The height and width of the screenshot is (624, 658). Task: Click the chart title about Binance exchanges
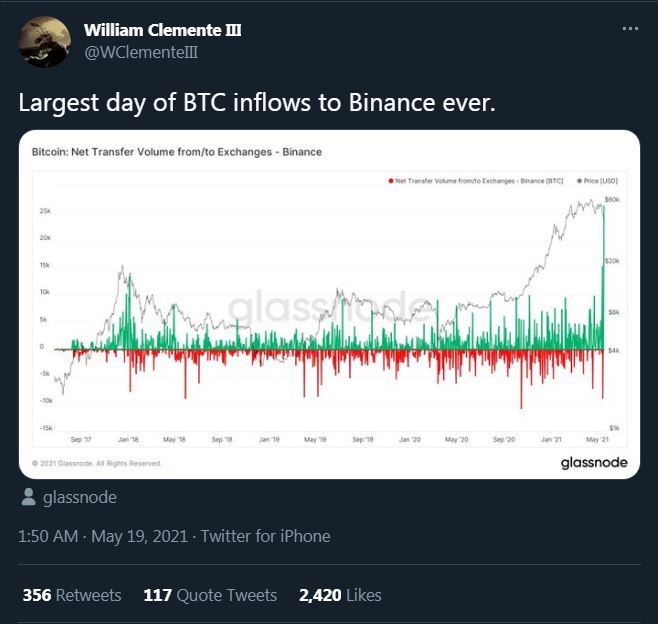click(177, 152)
